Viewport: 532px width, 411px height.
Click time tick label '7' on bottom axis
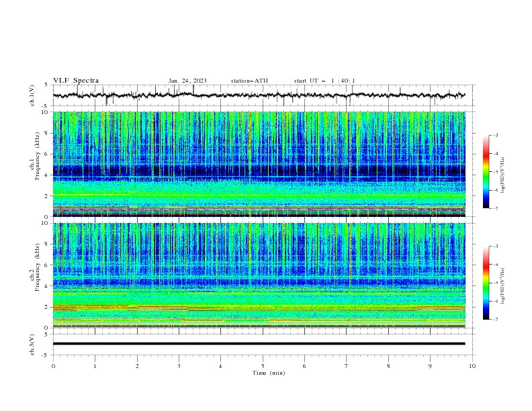[x=347, y=366]
